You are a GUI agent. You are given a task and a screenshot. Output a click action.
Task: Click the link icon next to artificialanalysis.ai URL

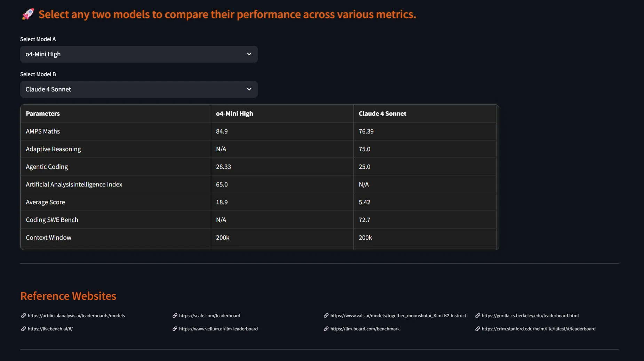(23, 316)
